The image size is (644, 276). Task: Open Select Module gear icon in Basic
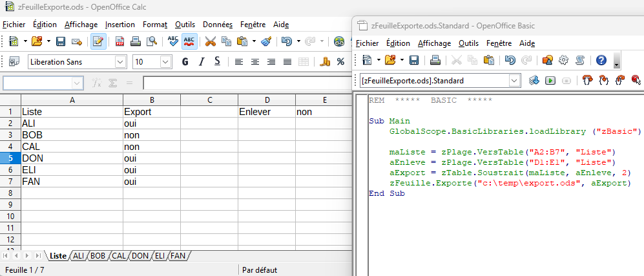click(563, 60)
